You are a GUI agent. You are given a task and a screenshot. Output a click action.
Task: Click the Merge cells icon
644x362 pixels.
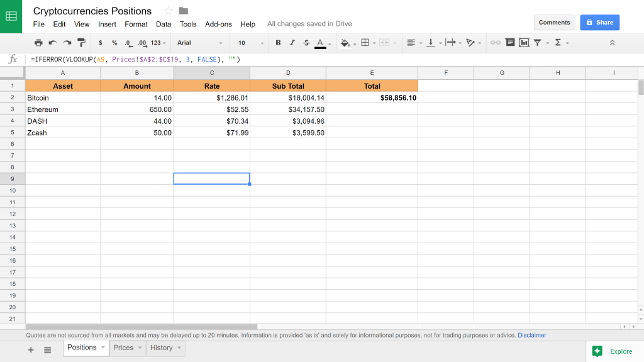(384, 43)
